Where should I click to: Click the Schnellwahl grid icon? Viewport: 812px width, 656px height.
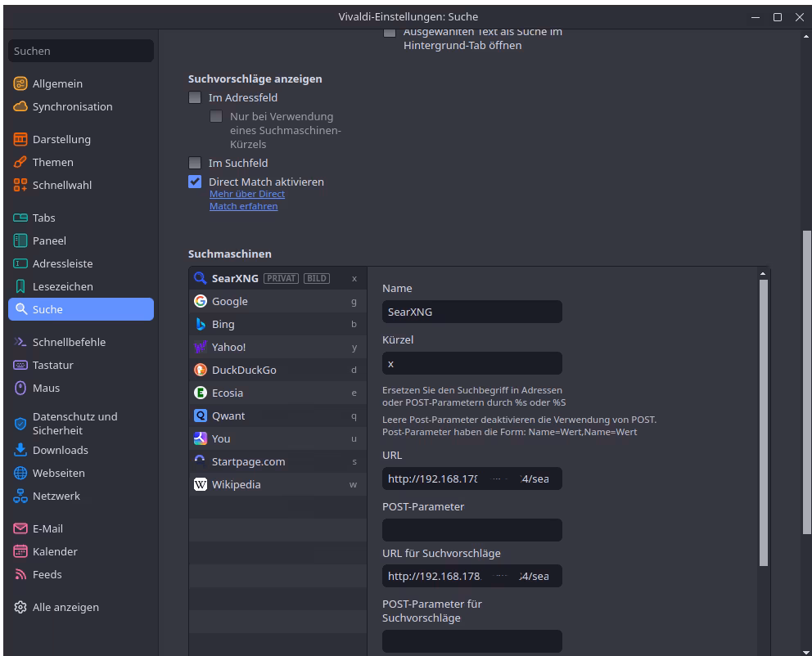20,185
